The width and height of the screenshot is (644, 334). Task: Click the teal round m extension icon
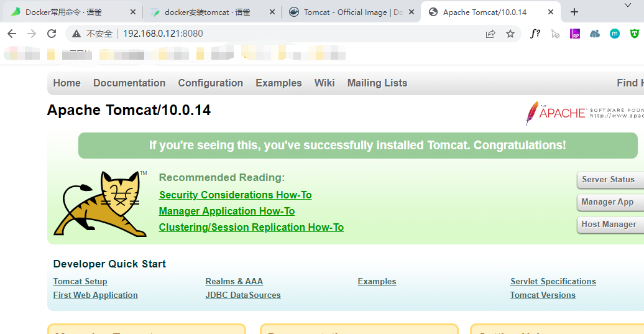click(x=615, y=34)
